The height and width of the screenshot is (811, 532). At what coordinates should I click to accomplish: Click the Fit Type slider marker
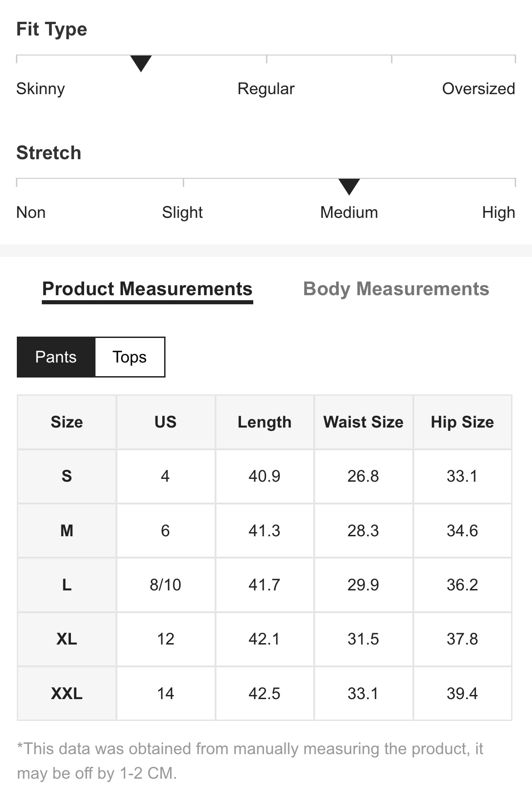[141, 63]
